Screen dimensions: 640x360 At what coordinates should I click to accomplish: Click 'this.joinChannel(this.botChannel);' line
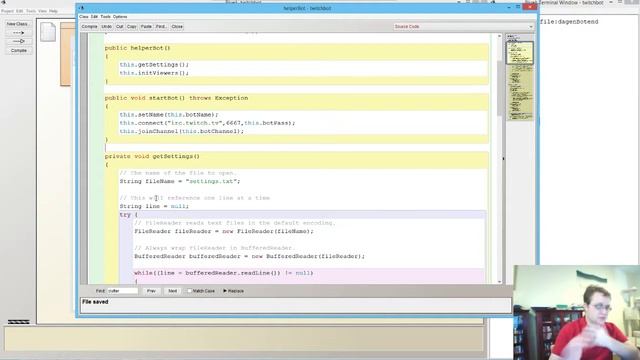tap(181, 131)
